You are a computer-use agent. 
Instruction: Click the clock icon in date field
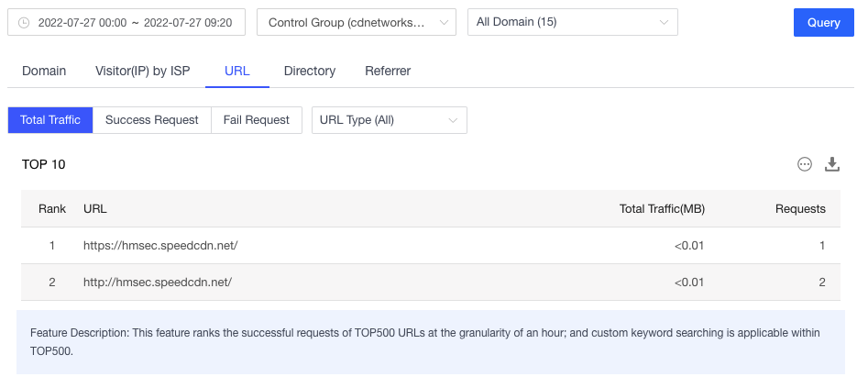[24, 23]
